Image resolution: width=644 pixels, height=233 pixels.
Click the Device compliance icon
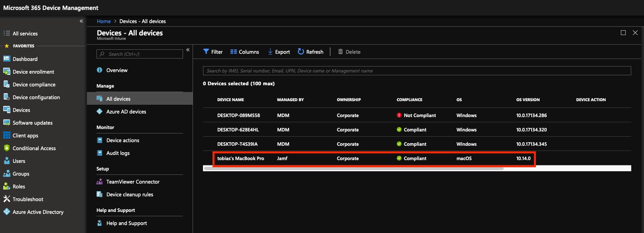tap(6, 84)
